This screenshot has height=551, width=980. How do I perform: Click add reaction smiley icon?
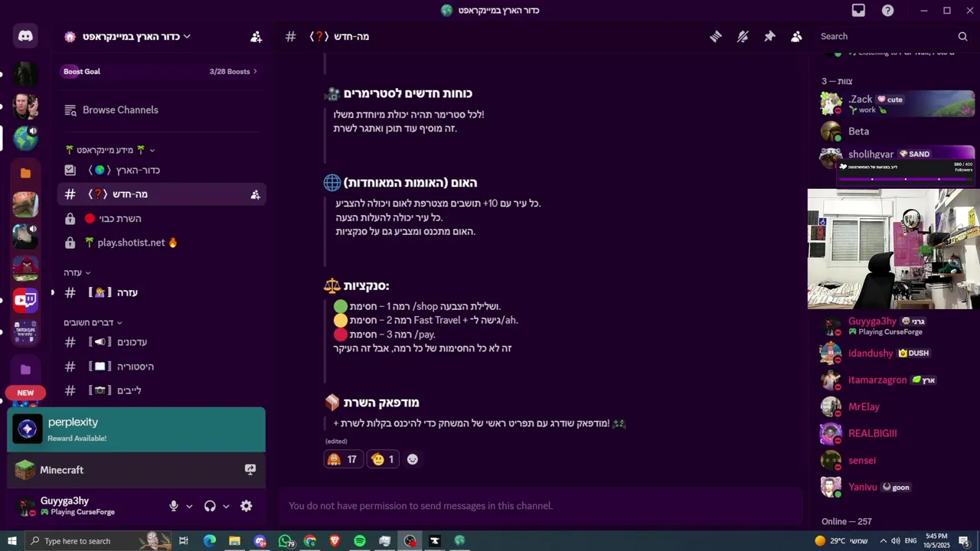413,459
